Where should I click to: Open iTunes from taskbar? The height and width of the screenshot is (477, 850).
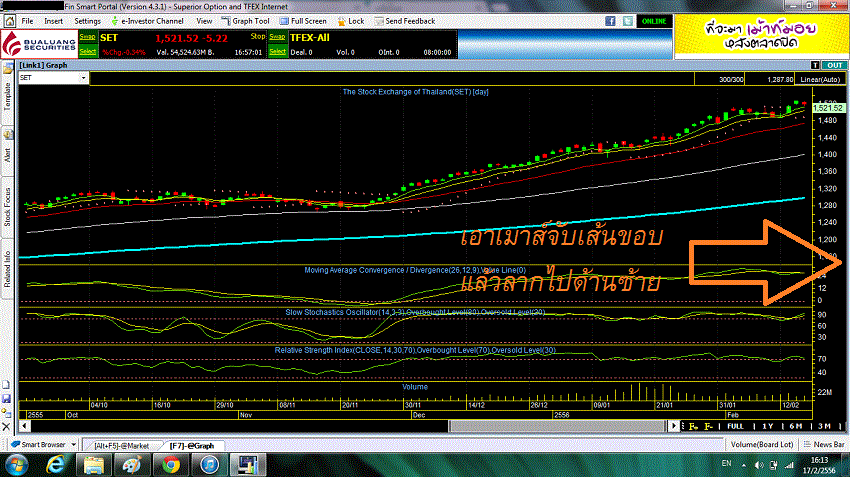[x=209, y=465]
